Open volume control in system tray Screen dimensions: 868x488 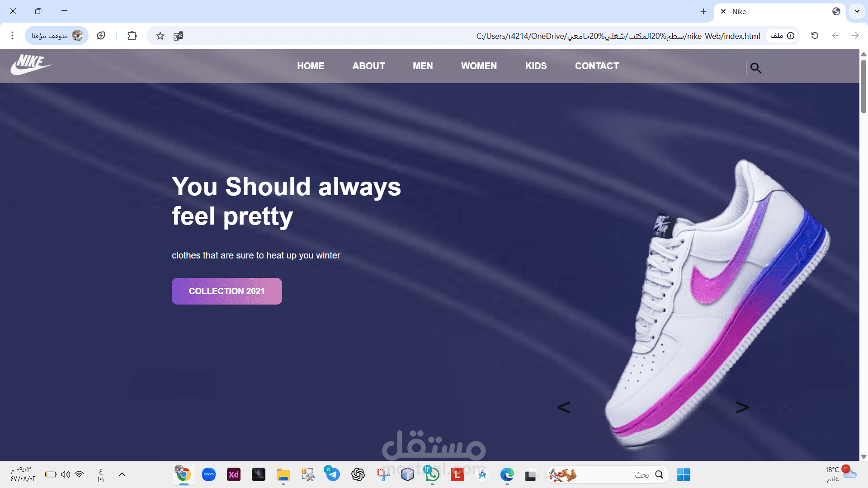(66, 474)
